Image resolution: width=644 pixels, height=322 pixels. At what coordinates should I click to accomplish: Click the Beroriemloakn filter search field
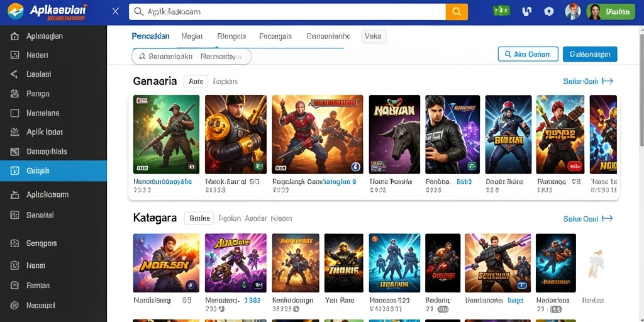click(x=191, y=57)
